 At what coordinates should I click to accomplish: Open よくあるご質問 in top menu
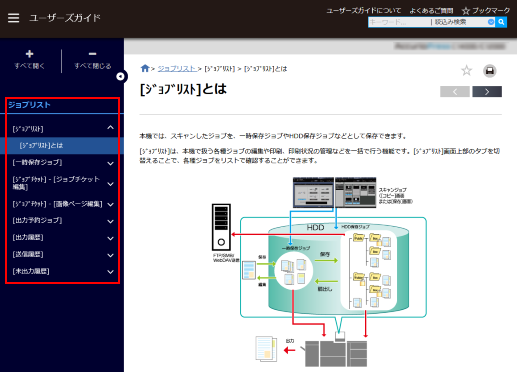click(x=431, y=11)
